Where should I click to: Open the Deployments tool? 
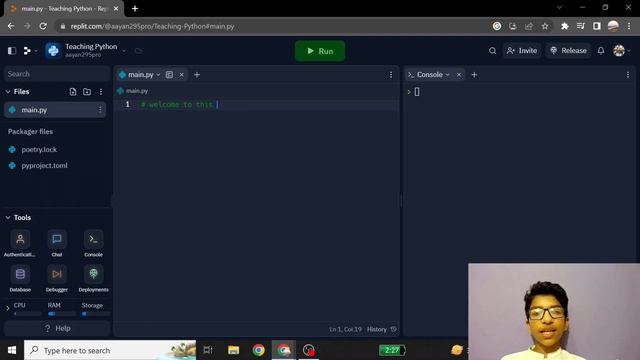tap(93, 279)
